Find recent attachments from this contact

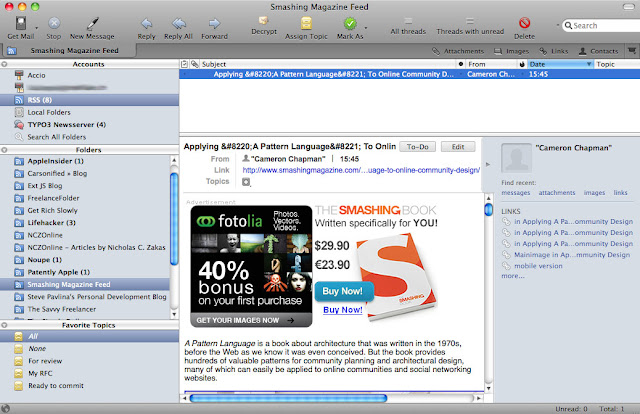[557, 193]
